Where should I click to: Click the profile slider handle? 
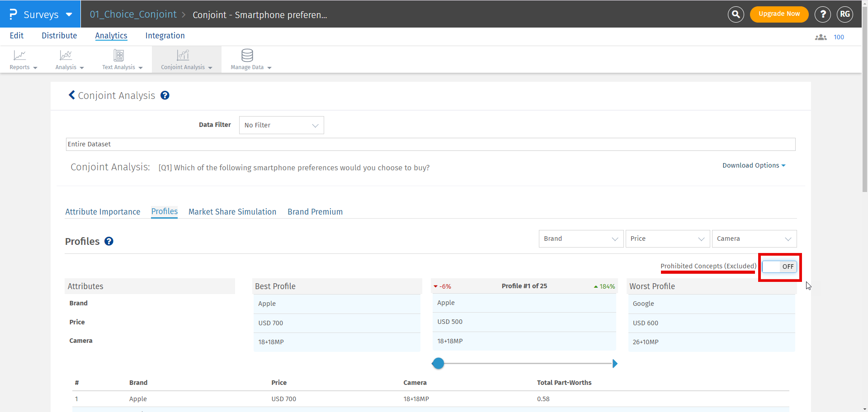438,364
